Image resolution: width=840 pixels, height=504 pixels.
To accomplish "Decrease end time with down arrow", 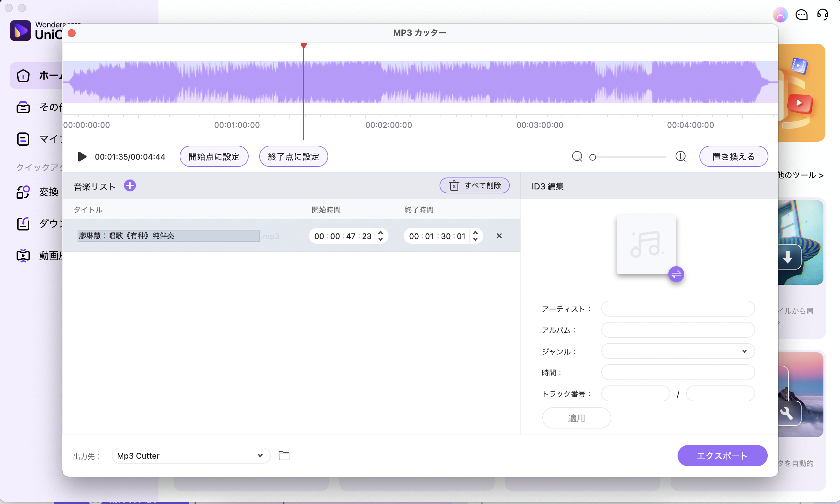I will point(476,239).
